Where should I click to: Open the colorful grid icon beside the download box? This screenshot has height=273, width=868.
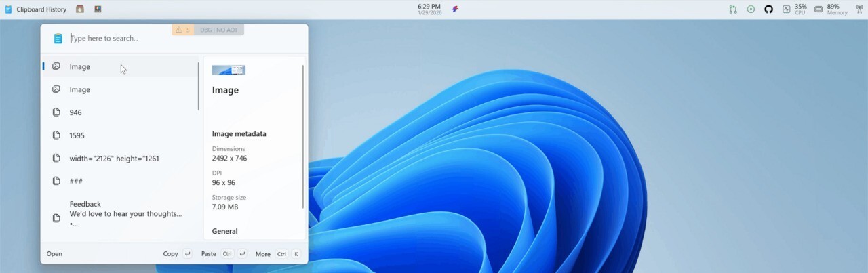pyautogui.click(x=98, y=9)
